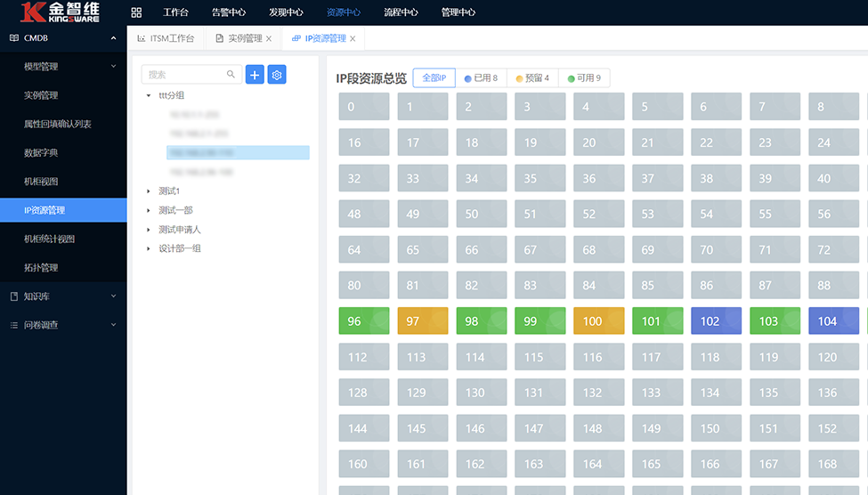868x495 pixels.
Task: Filter by 已用 8 addresses
Action: [481, 78]
